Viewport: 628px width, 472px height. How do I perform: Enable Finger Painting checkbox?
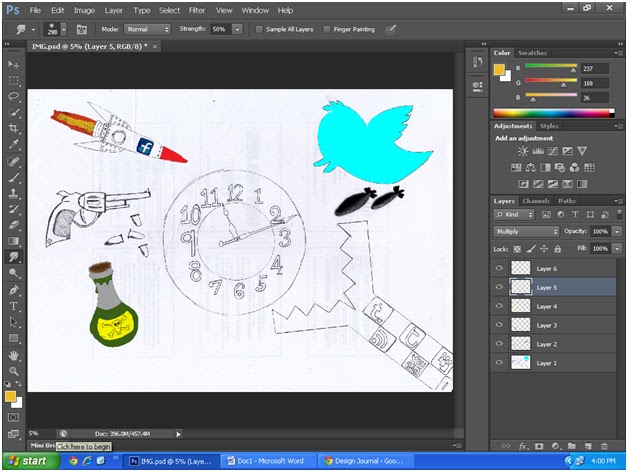[326, 29]
